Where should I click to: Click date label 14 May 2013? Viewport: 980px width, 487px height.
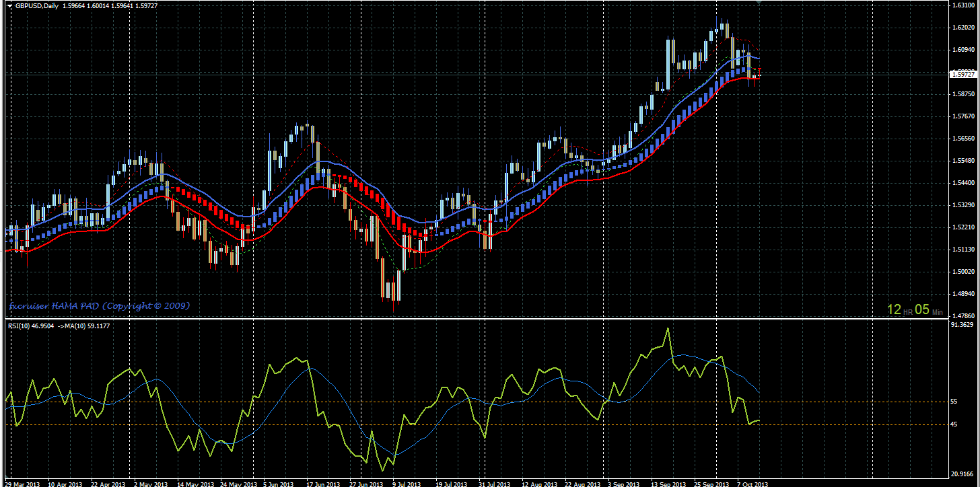point(195,484)
